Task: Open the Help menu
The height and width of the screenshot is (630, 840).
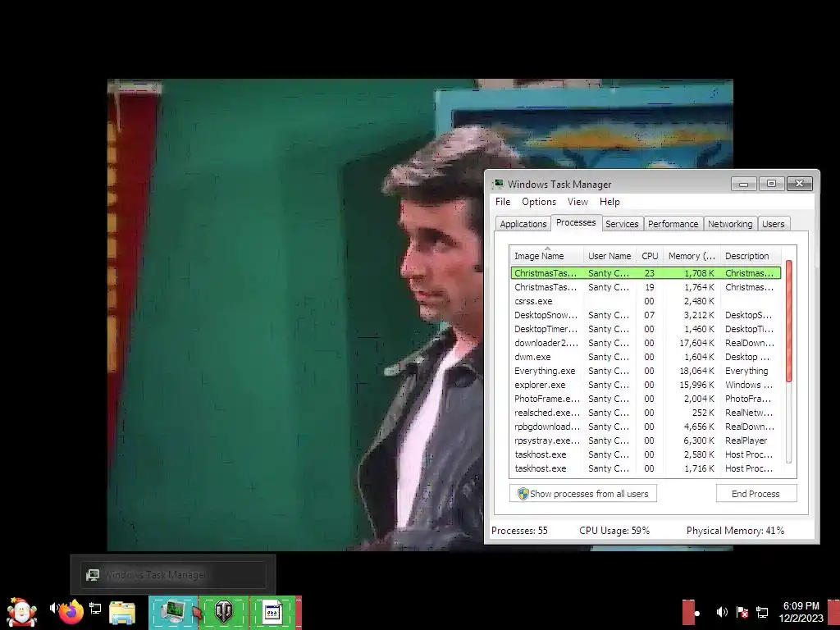Action: click(x=609, y=202)
